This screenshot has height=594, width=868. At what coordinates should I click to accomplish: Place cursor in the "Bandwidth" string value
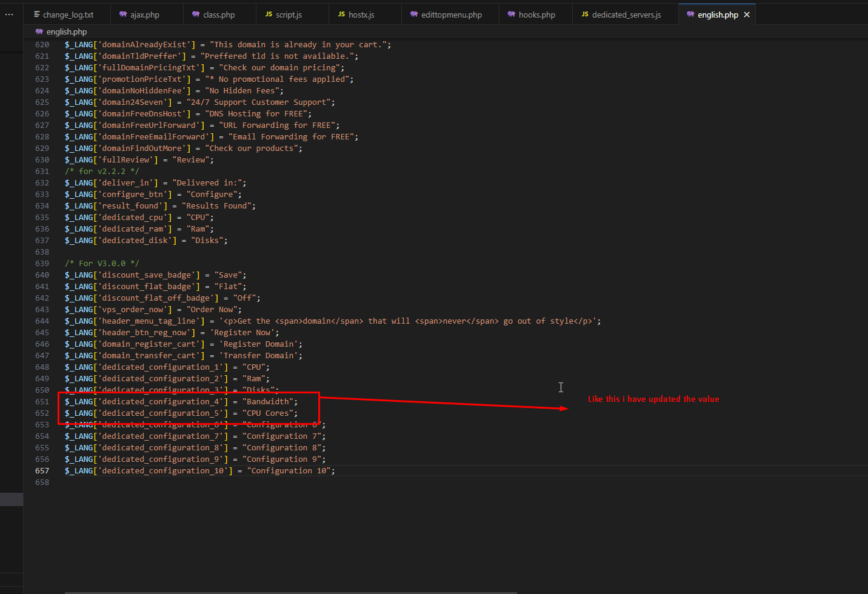268,402
